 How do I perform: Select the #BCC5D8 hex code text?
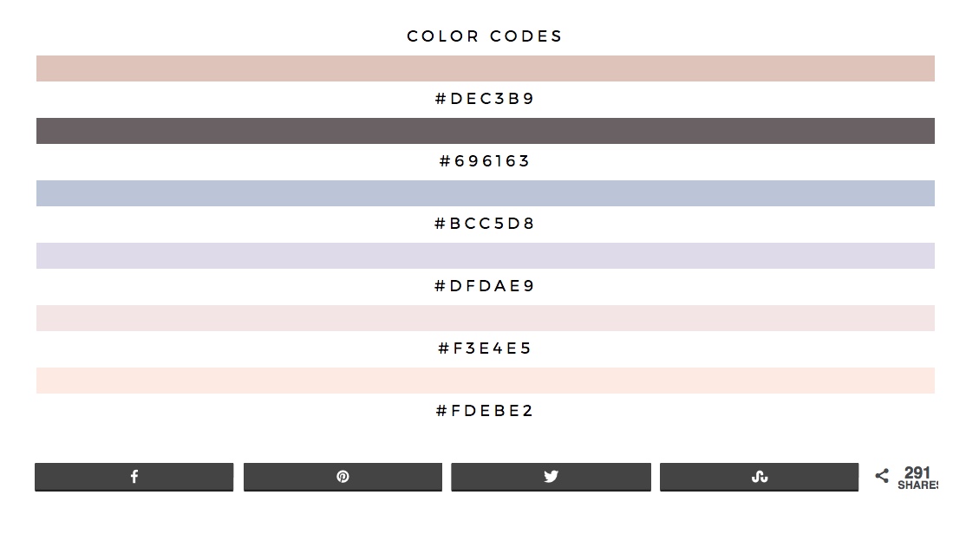click(x=484, y=223)
